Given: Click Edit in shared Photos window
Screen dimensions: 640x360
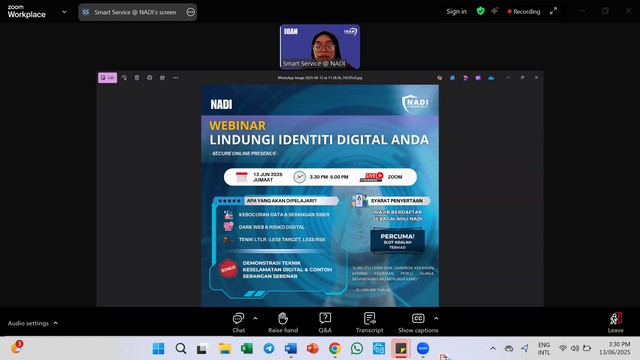Looking at the screenshot, I should pyautogui.click(x=107, y=78).
